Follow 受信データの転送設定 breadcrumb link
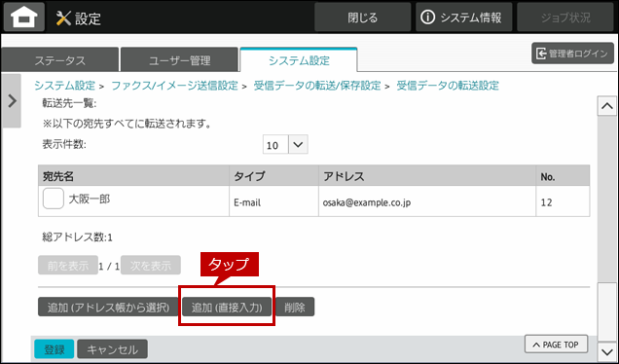 pos(448,86)
